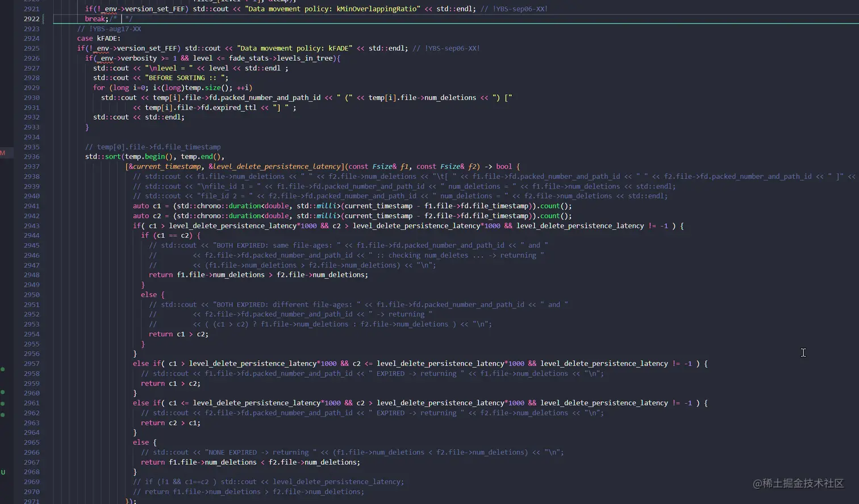Click the U untracked marker in the left margin
This screenshot has width=859, height=504.
(x=3, y=472)
